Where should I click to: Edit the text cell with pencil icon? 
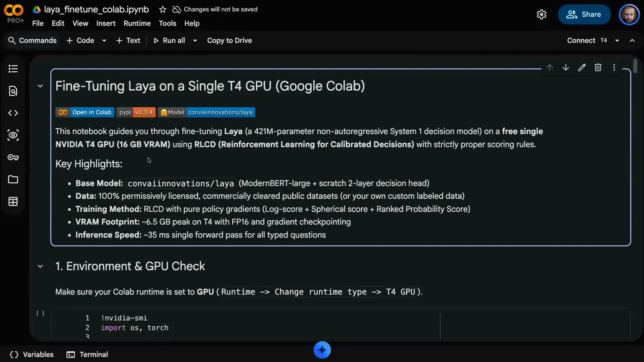582,68
